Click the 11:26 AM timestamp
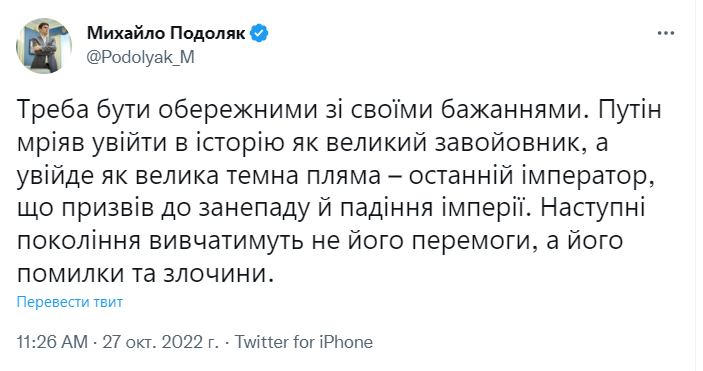Viewport: 703px width, 371px height. (52, 342)
